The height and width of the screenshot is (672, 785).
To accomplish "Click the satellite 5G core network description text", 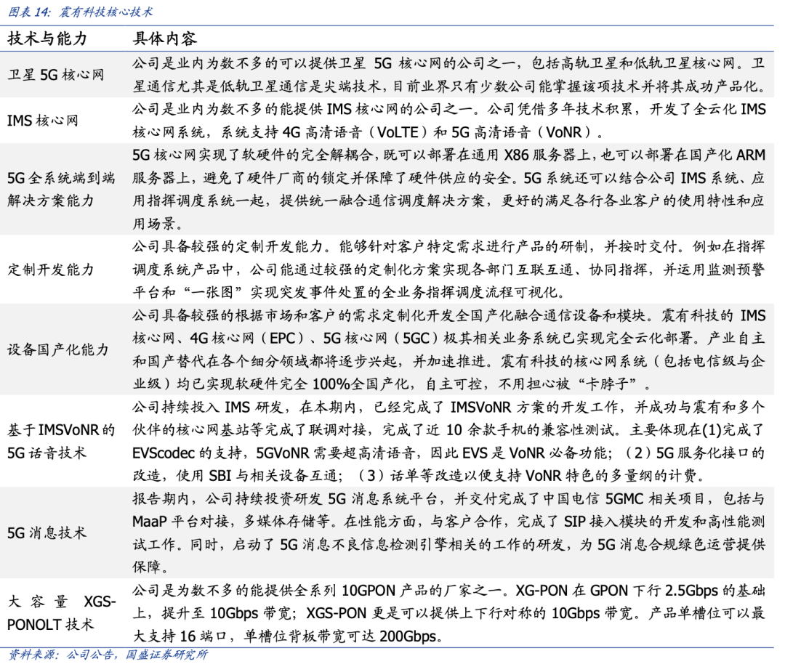I will [448, 75].
